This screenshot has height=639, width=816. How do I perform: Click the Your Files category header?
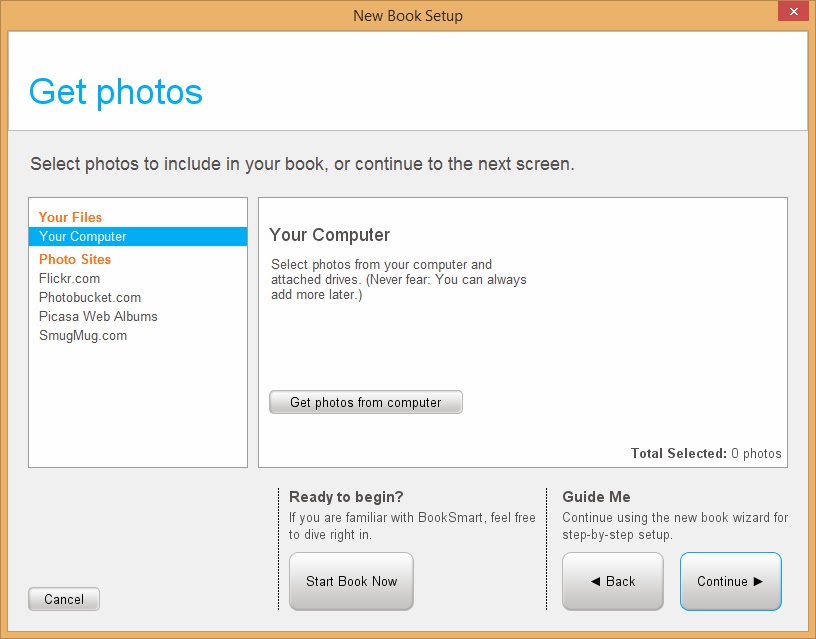(70, 217)
